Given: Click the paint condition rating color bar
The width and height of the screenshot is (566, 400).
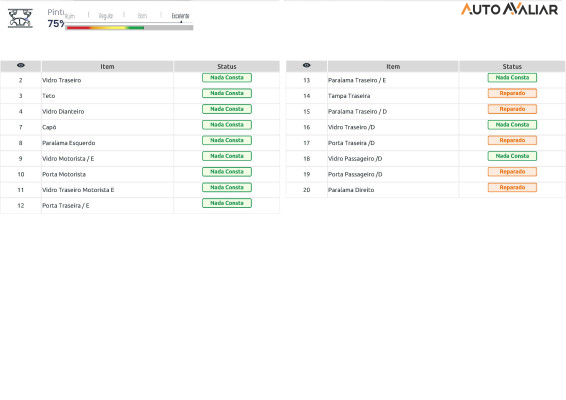Looking at the screenshot, I should click(x=129, y=27).
